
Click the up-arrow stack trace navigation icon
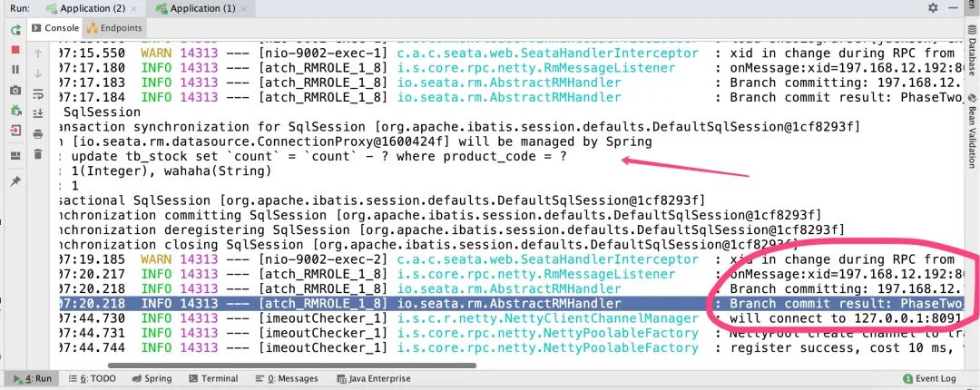tap(37, 54)
